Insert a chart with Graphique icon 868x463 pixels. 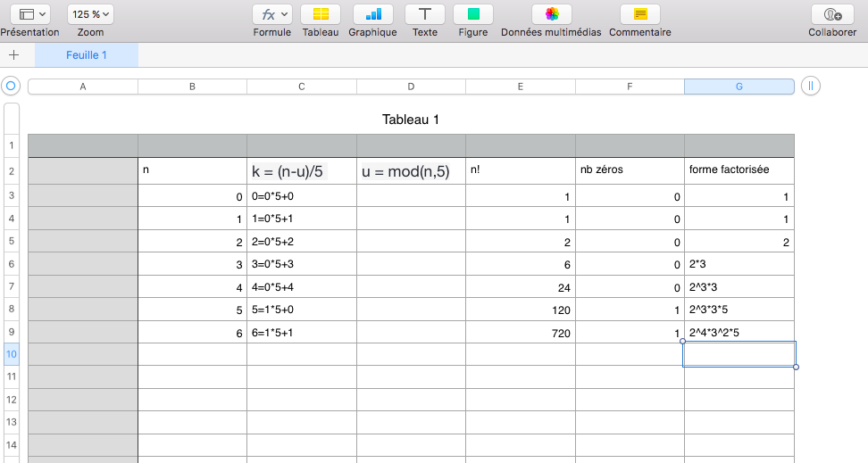[372, 14]
